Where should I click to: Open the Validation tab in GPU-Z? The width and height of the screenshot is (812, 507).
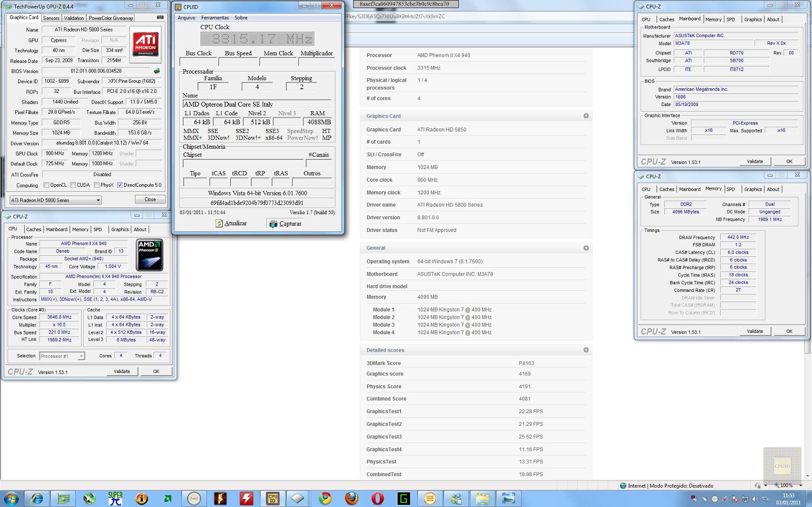coord(74,18)
